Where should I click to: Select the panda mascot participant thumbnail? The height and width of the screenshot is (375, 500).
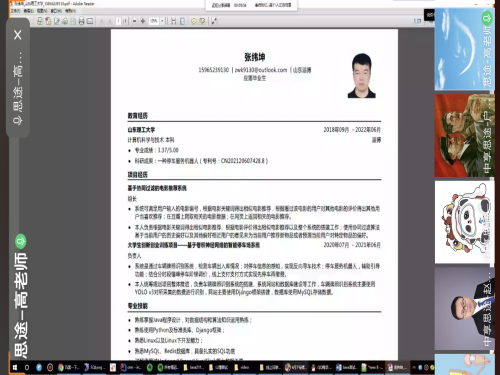tap(464, 222)
